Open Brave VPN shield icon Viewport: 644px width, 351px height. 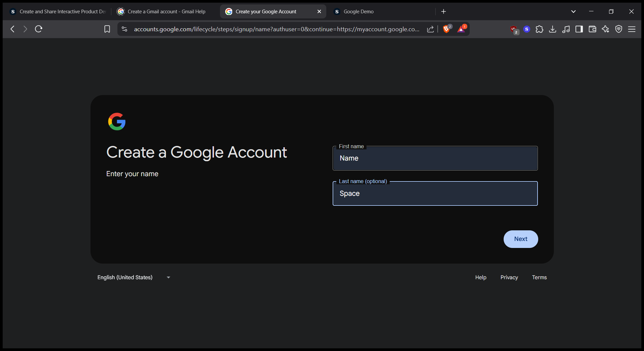[619, 29]
